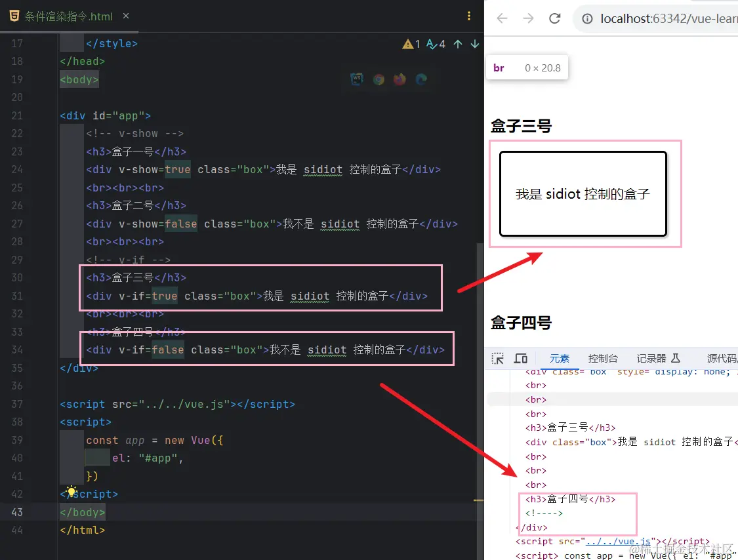Select closing /div row in DevTools
The image size is (738, 560).
pos(532,527)
